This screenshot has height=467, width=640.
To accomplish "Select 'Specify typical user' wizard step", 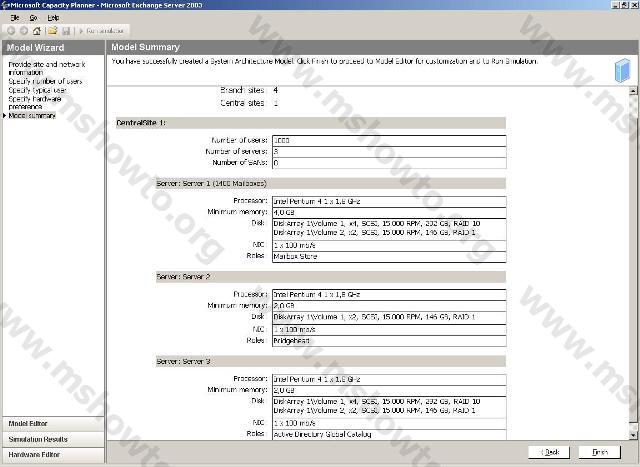I will [37, 90].
